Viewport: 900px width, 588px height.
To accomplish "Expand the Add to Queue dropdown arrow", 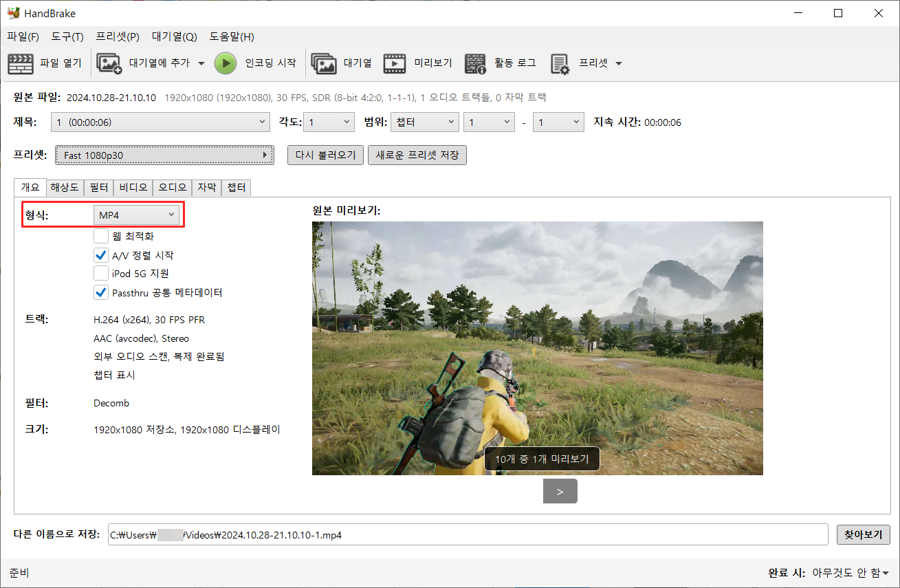I will tap(201, 63).
